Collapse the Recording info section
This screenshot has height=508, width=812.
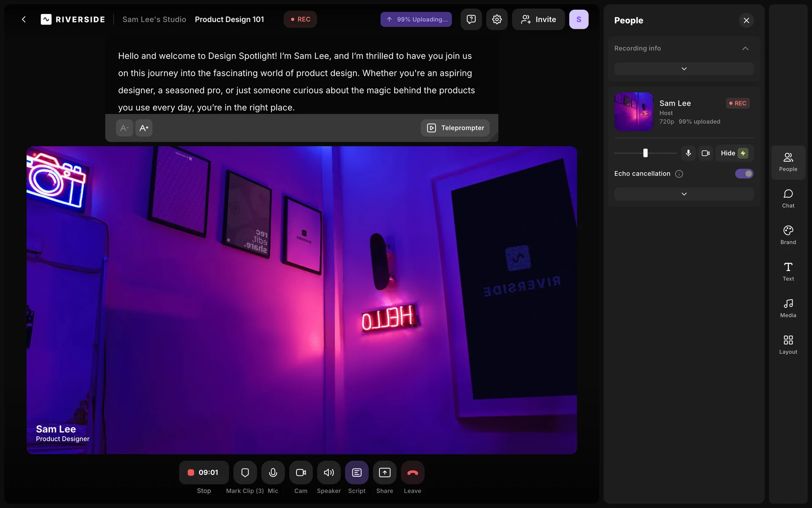pos(745,48)
